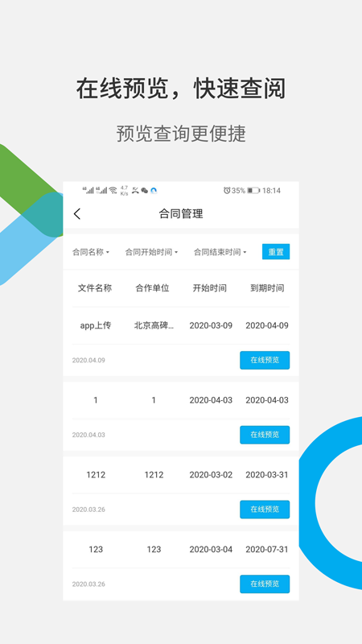Tap the back arrow in contract management header

pyautogui.click(x=77, y=213)
